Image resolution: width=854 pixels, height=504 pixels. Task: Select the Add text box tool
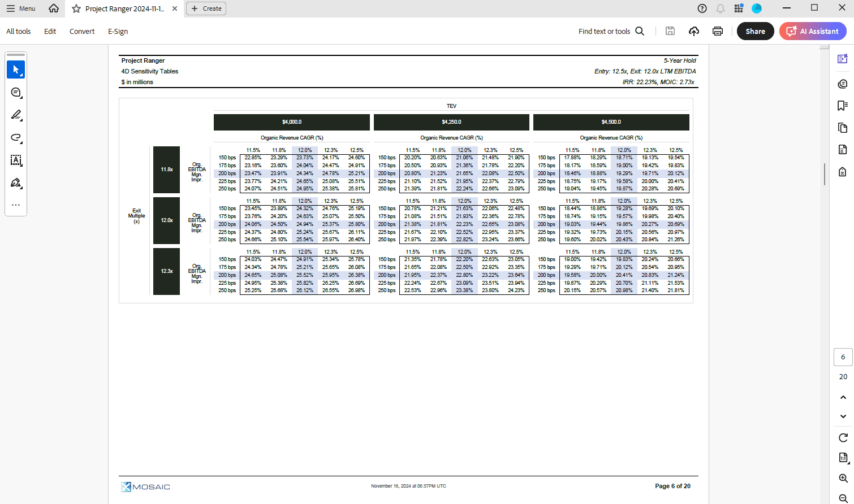pyautogui.click(x=16, y=160)
